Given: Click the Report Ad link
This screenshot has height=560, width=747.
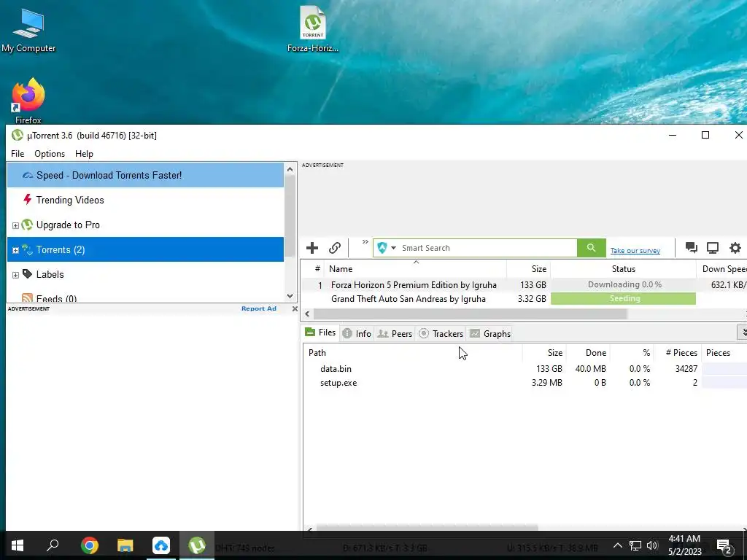Looking at the screenshot, I should (259, 308).
